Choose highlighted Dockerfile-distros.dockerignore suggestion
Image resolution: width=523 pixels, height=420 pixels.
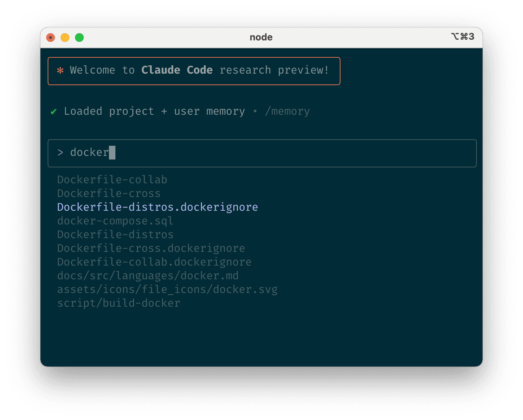click(158, 207)
